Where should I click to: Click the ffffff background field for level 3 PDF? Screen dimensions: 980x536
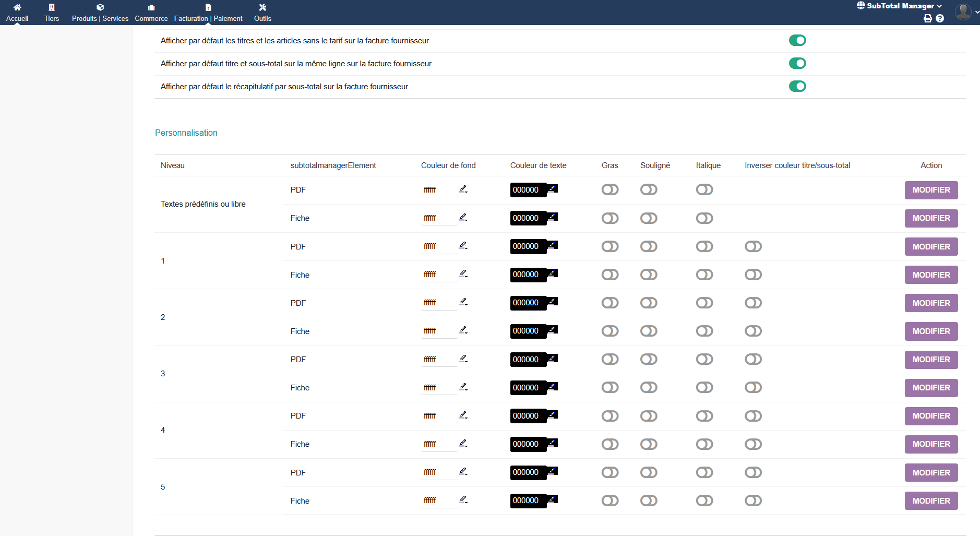[438, 360]
